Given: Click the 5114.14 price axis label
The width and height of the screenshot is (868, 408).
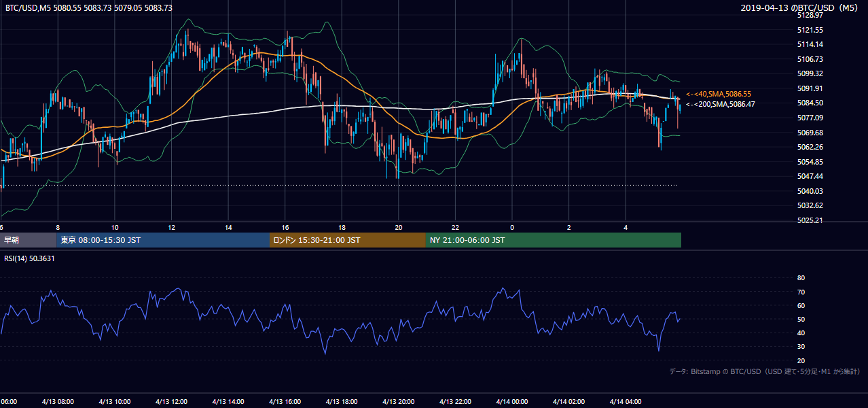Looking at the screenshot, I should (x=811, y=44).
